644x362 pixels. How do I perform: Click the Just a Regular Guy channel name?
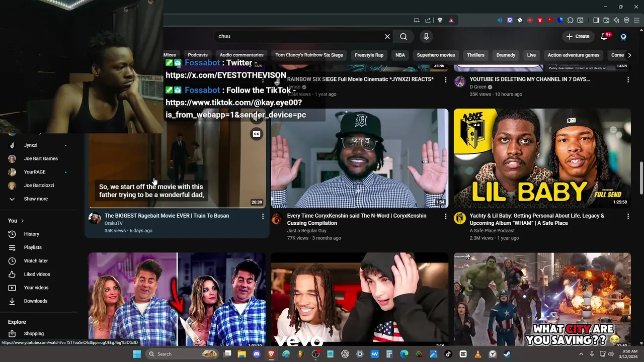(x=307, y=231)
